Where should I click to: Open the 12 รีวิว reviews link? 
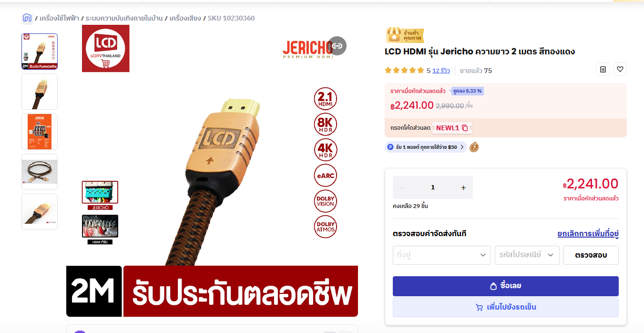pos(441,71)
